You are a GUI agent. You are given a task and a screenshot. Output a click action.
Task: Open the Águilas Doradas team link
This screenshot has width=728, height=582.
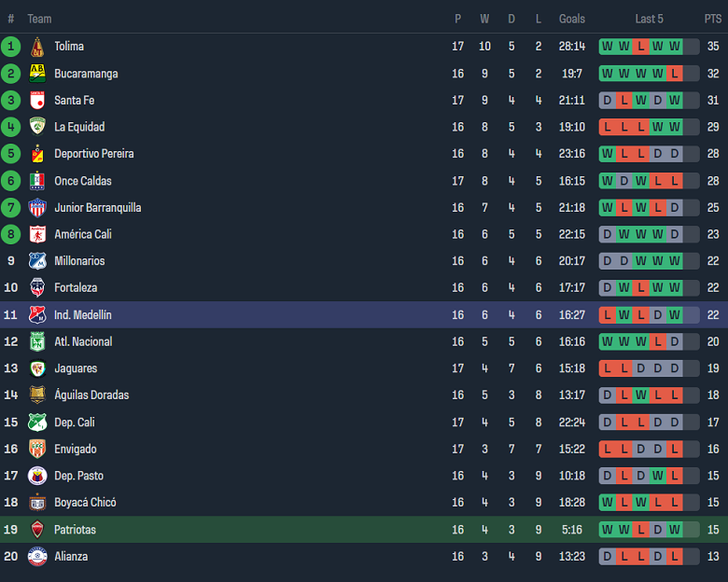(x=91, y=395)
